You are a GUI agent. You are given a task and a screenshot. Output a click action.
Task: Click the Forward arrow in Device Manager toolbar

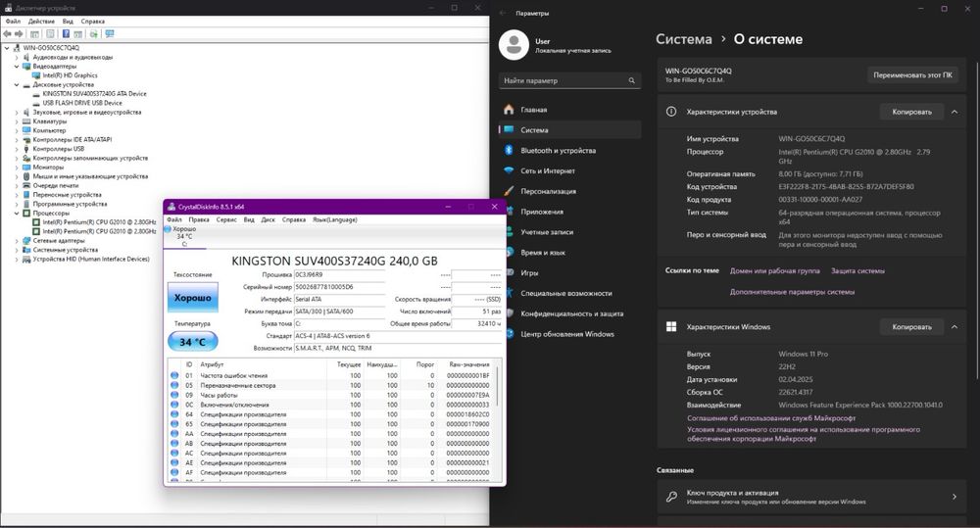coord(19,33)
